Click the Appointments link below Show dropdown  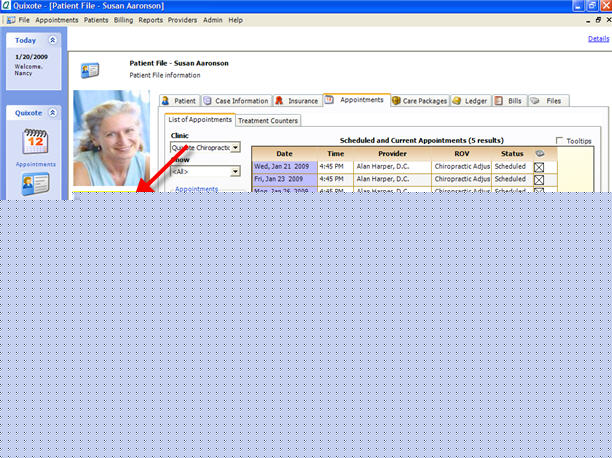pyautogui.click(x=196, y=189)
